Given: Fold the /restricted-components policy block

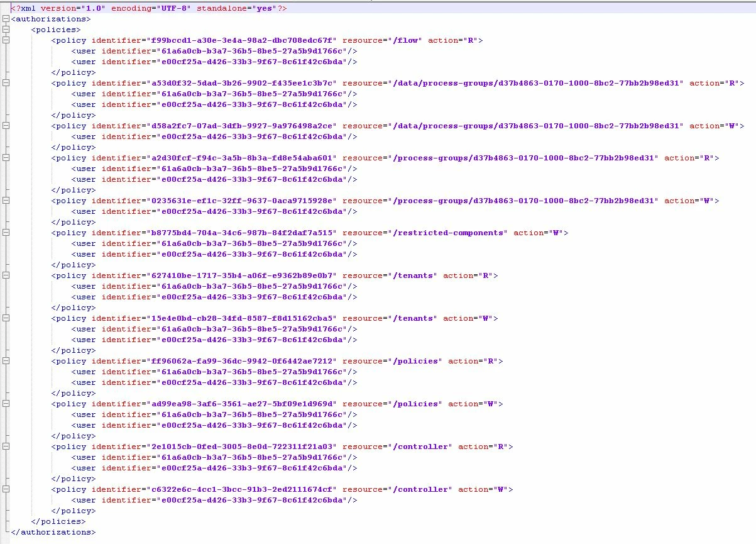Looking at the screenshot, I should tap(6, 233).
